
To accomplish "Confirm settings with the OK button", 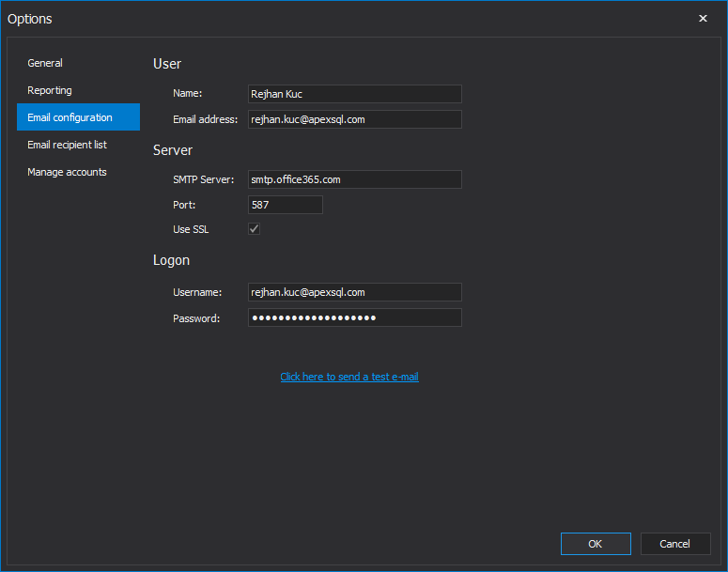I will pyautogui.click(x=596, y=544).
